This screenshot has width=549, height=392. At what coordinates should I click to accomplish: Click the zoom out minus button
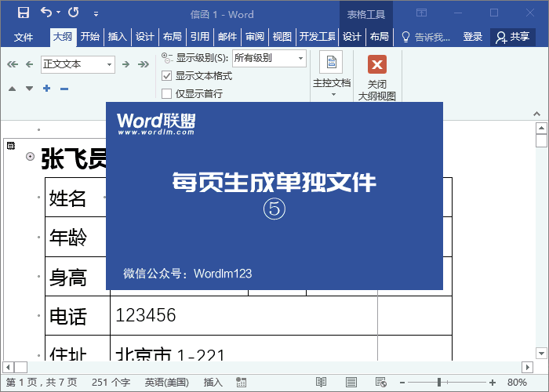pos(402,383)
